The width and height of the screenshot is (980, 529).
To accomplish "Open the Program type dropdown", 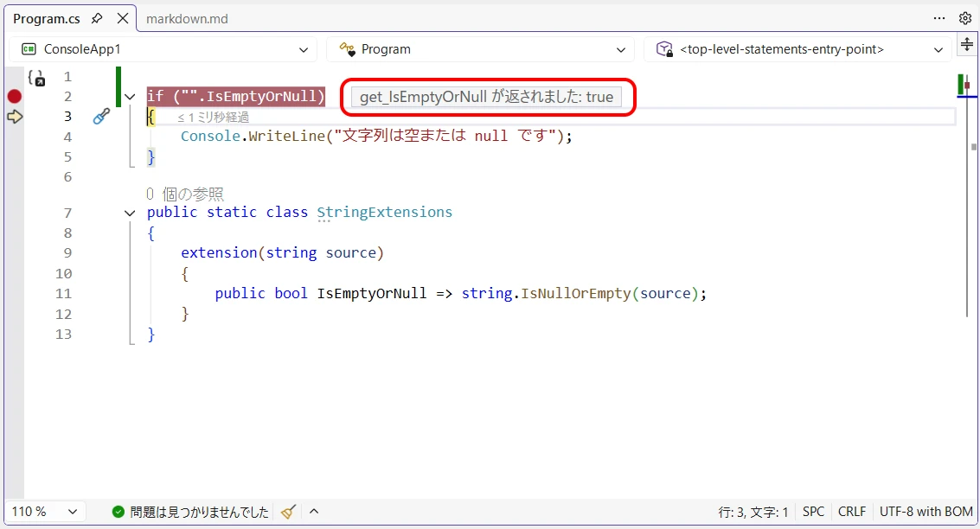I will point(480,49).
